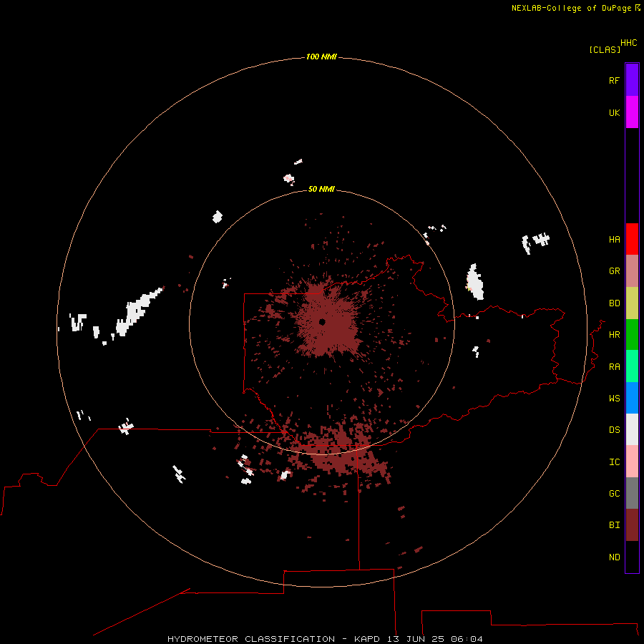The height and width of the screenshot is (644, 644).
Task: Click the purple RF color swatch
Action: tap(632, 80)
